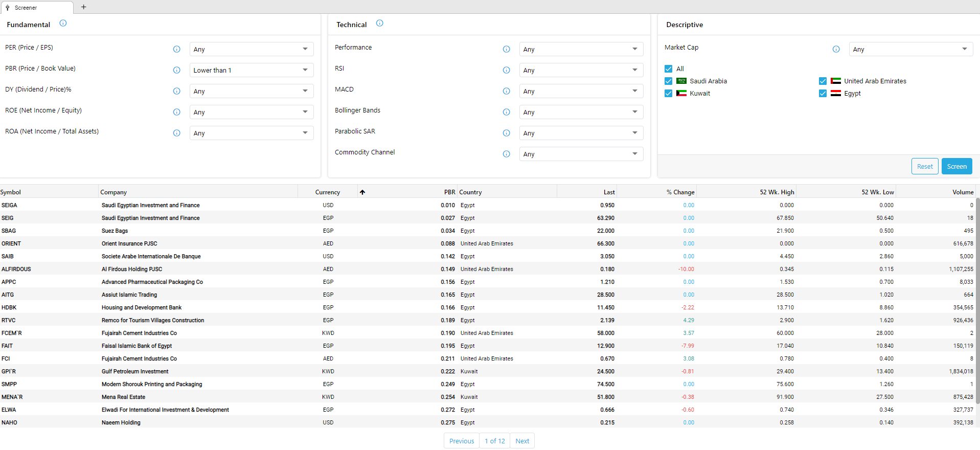The height and width of the screenshot is (450, 980).
Task: Open the RSI dropdown
Action: point(581,70)
